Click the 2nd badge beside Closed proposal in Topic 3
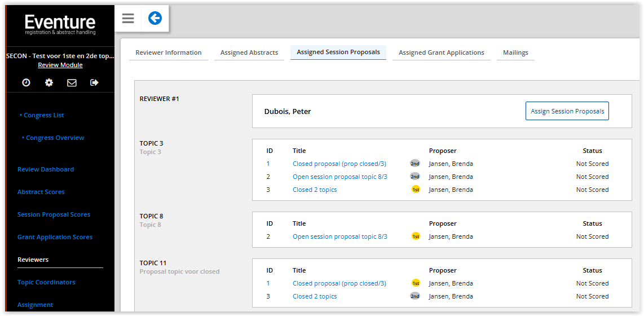This screenshot has width=644, height=316. (x=415, y=164)
